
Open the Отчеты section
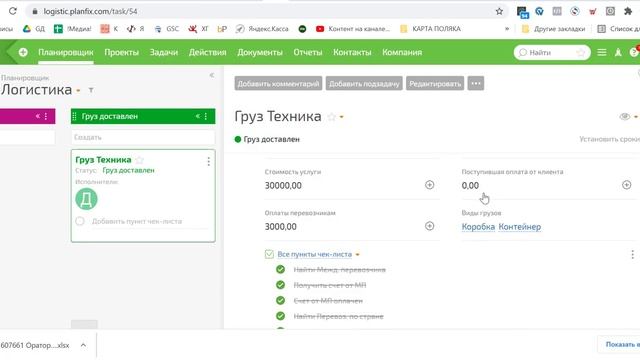click(308, 52)
